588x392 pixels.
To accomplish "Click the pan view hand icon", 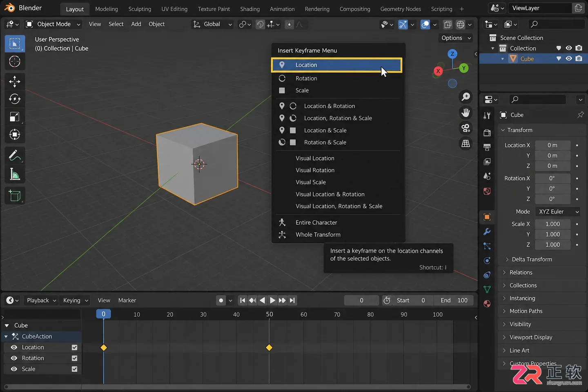I will pyautogui.click(x=465, y=112).
